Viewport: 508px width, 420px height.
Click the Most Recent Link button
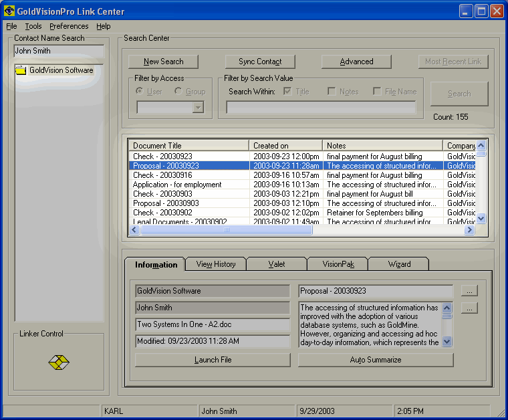[x=453, y=62]
